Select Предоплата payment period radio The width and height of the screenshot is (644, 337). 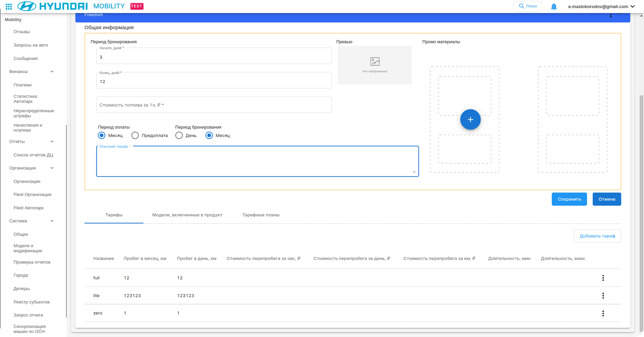(x=135, y=135)
